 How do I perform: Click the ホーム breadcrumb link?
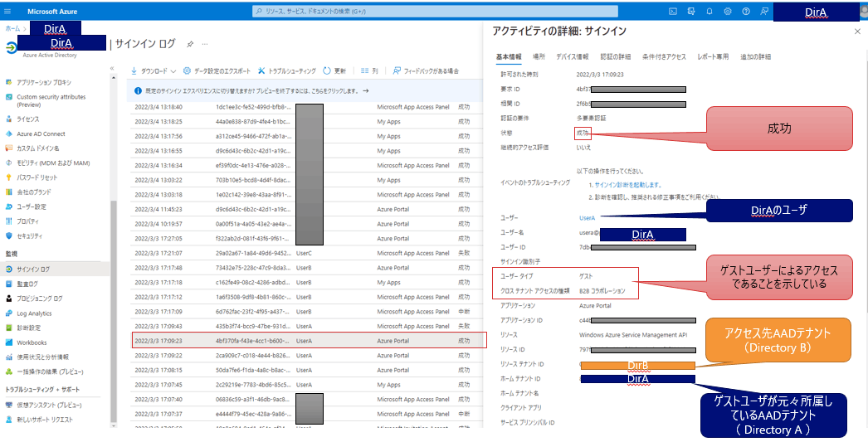coord(12,28)
